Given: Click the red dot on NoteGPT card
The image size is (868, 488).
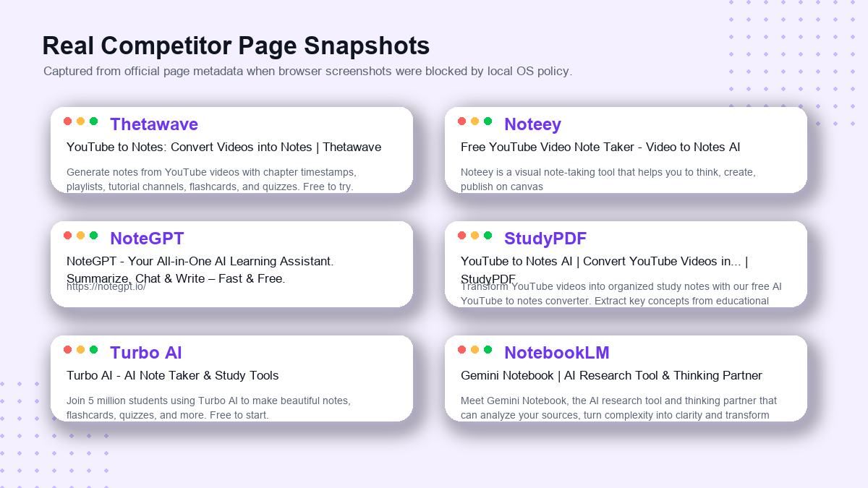Looking at the screenshot, I should pyautogui.click(x=67, y=235).
